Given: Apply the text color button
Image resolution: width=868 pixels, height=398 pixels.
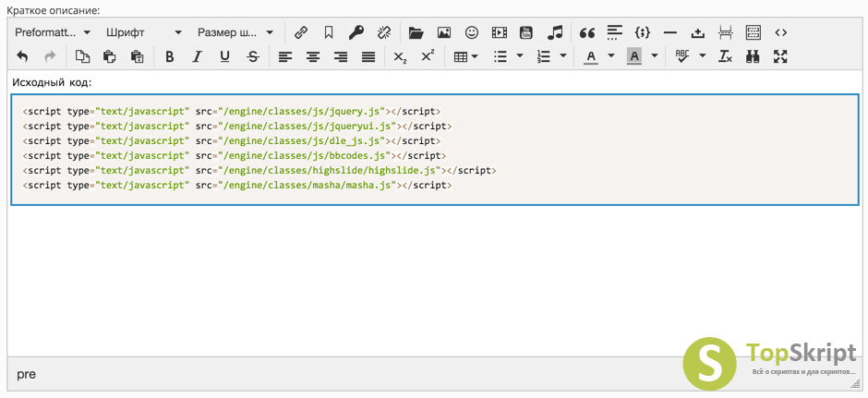Looking at the screenshot, I should pos(591,56).
